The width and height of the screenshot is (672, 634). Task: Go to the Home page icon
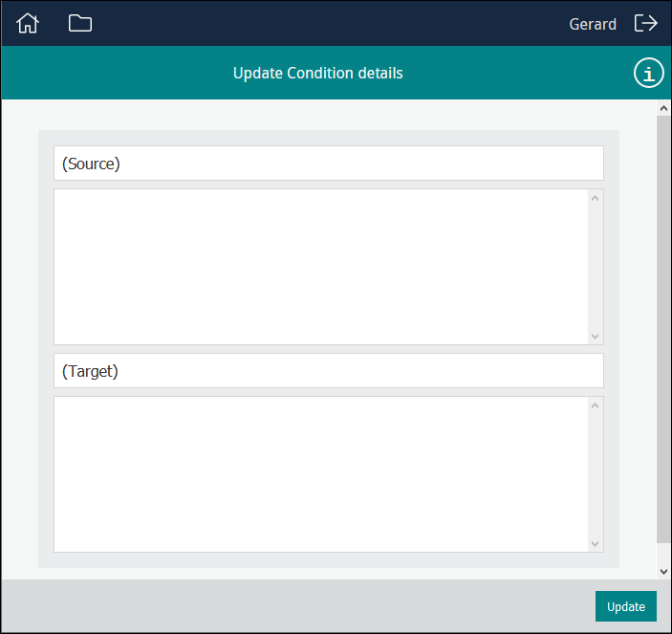pos(28,24)
